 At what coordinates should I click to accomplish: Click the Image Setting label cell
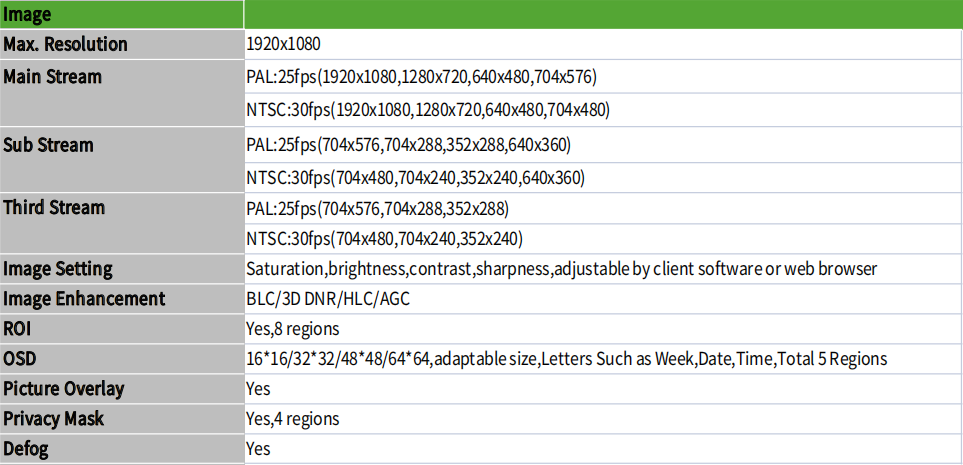(122, 268)
